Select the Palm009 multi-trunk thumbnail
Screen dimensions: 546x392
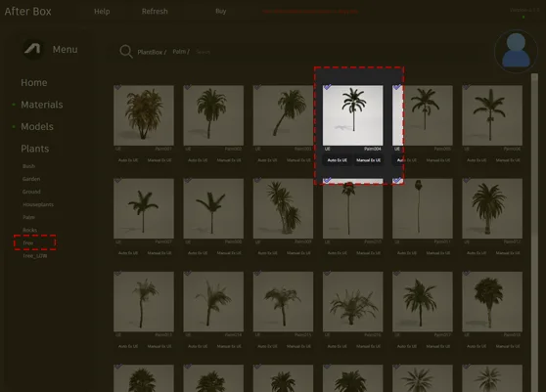(x=283, y=208)
